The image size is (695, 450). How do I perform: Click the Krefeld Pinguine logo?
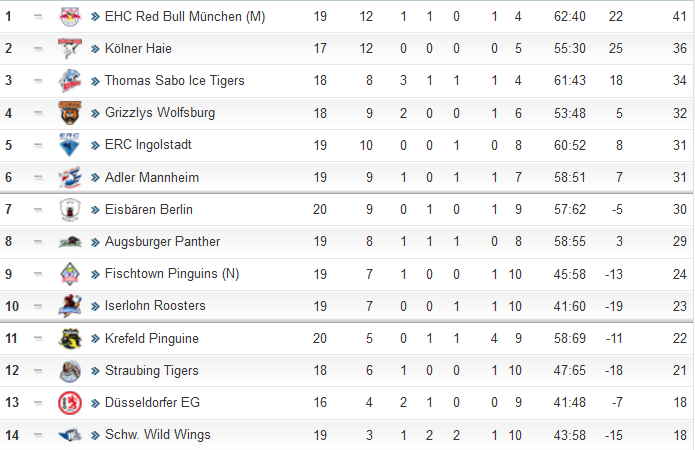pos(70,338)
